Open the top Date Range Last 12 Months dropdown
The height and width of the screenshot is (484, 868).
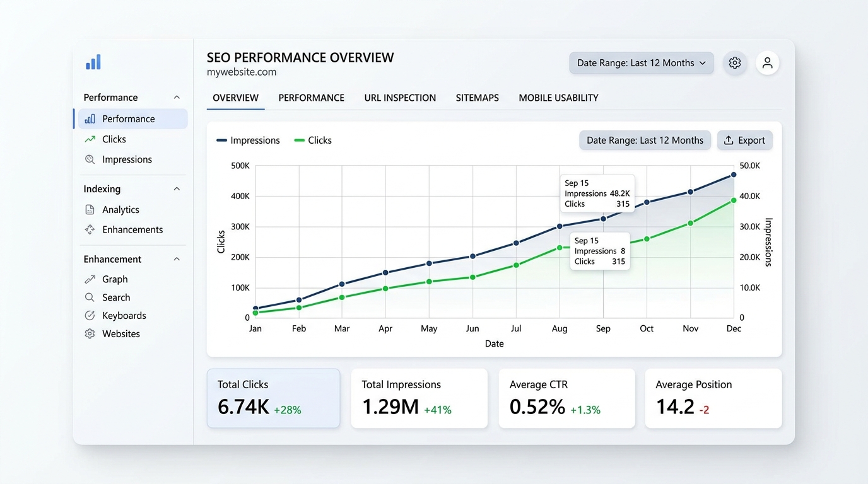[640, 63]
